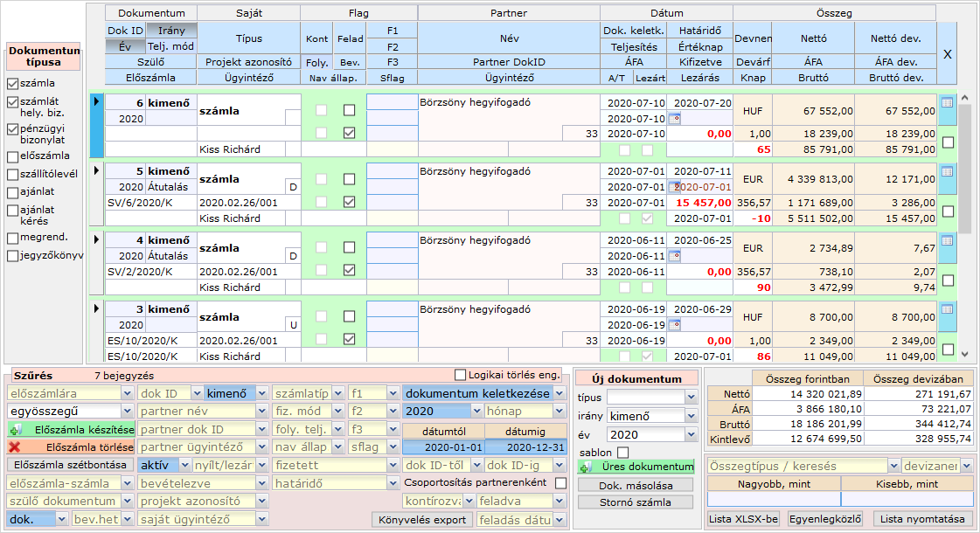This screenshot has width=980, height=533.
Task: Expand the dokumentum keletkezése dropdown
Action: (x=560, y=394)
